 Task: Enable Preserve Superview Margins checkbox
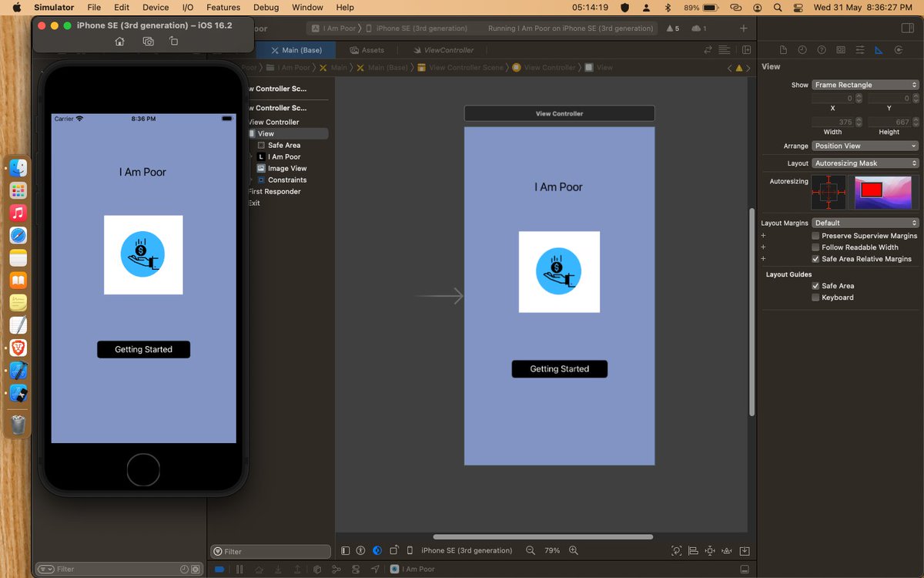815,235
